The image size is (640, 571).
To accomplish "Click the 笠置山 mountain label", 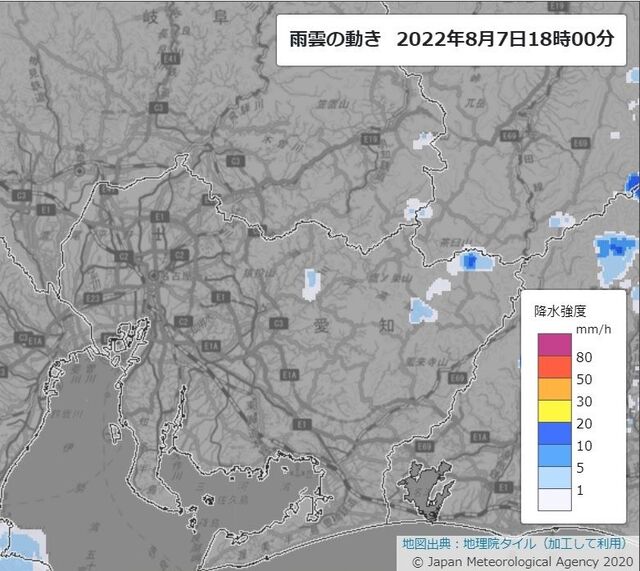I will pos(334,104).
